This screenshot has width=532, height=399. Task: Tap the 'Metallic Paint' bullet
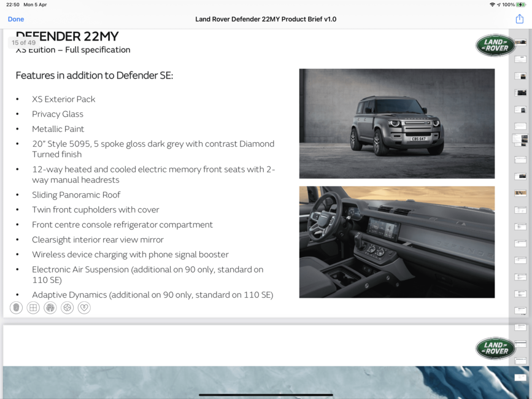pyautogui.click(x=58, y=129)
